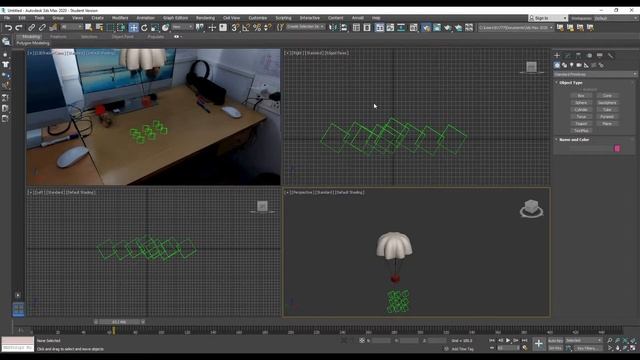Image resolution: width=640 pixels, height=360 pixels.
Task: Open the Sign In dropdown
Action: click(548, 18)
